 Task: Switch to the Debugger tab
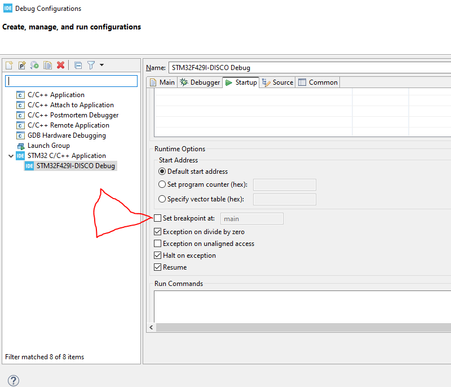click(200, 82)
